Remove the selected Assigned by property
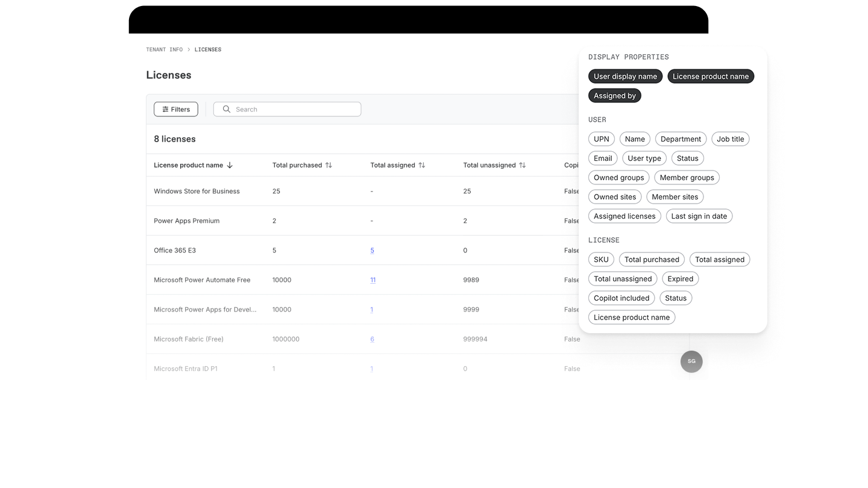Screen dimensions: 868x488 [614, 96]
